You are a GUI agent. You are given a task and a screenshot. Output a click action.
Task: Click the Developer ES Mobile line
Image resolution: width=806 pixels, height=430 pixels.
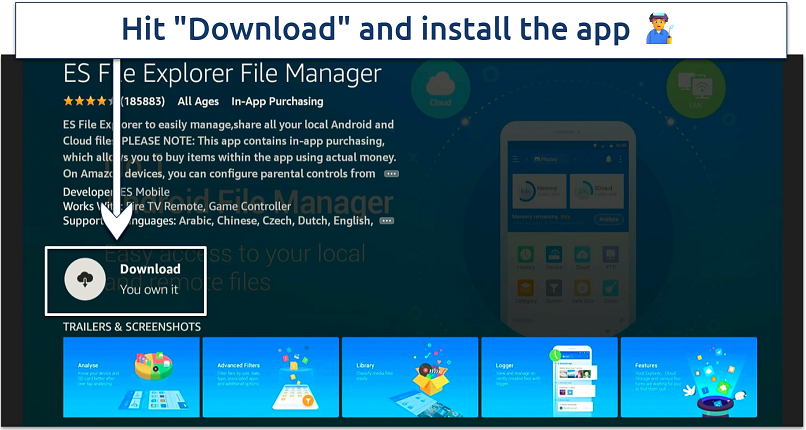[116, 192]
